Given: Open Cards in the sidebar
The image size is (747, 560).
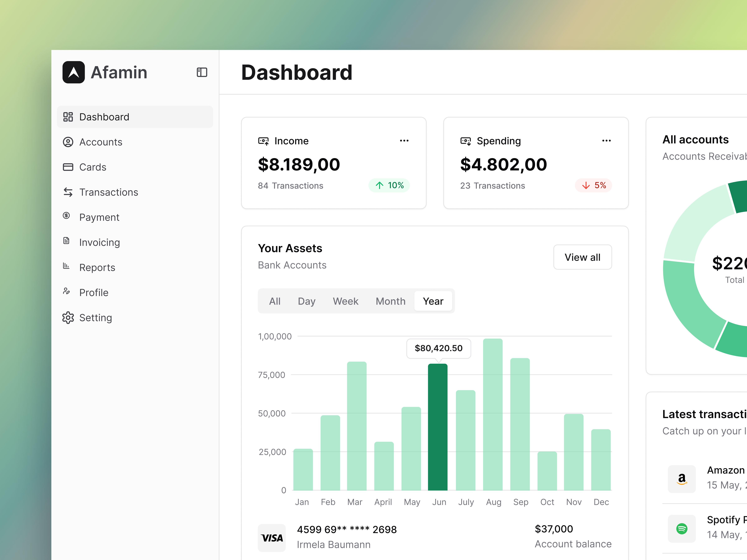Looking at the screenshot, I should (135, 167).
